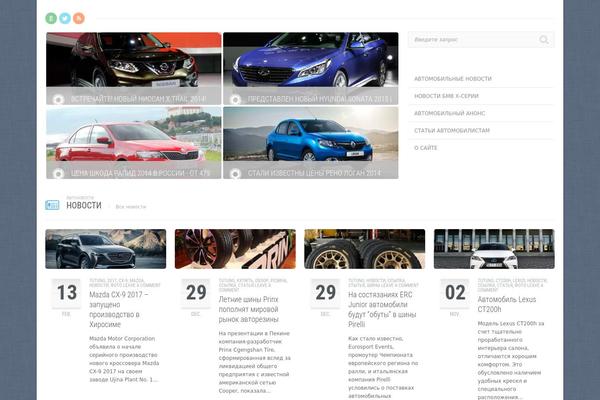Click the Eurosport Events excerpt text
Screen dimensions: 600x400
[383, 367]
